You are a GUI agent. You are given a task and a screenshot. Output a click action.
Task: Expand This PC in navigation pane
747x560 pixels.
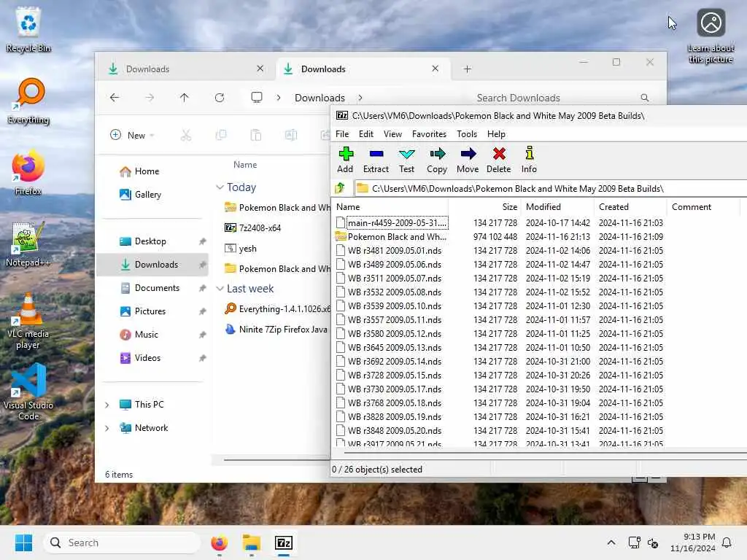[107, 405]
